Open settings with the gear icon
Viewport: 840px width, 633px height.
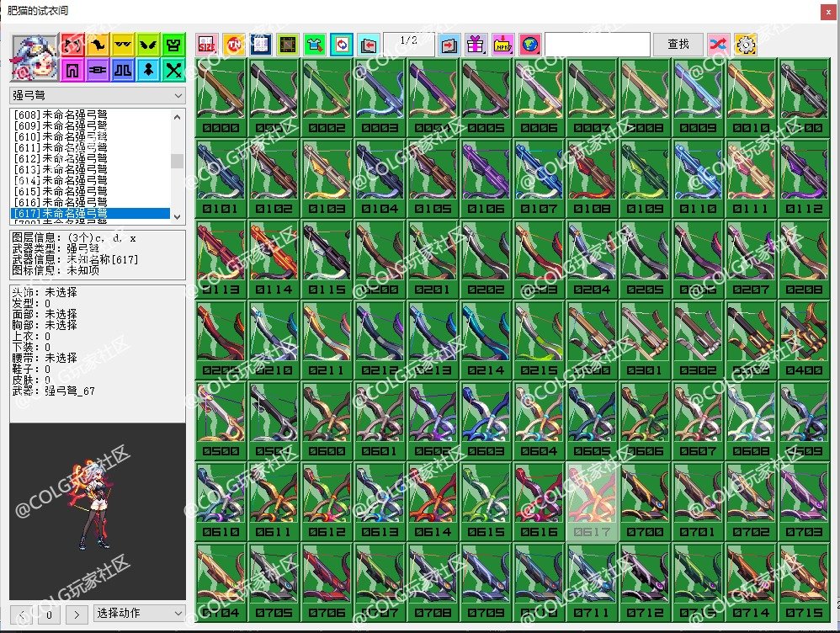pyautogui.click(x=746, y=45)
